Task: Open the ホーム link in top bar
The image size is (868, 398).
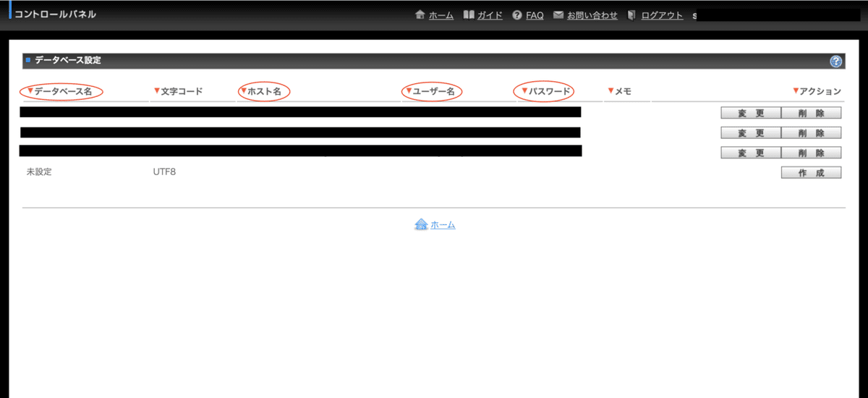Action: click(x=441, y=15)
